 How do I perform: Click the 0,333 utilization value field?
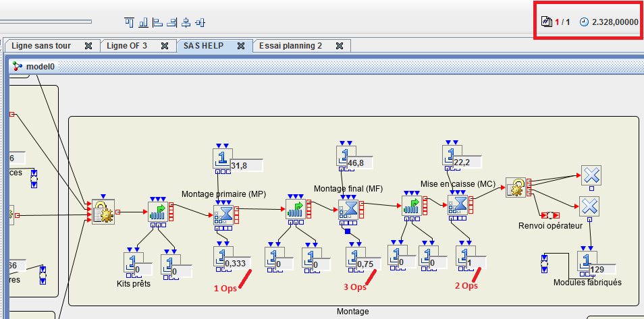237,263
